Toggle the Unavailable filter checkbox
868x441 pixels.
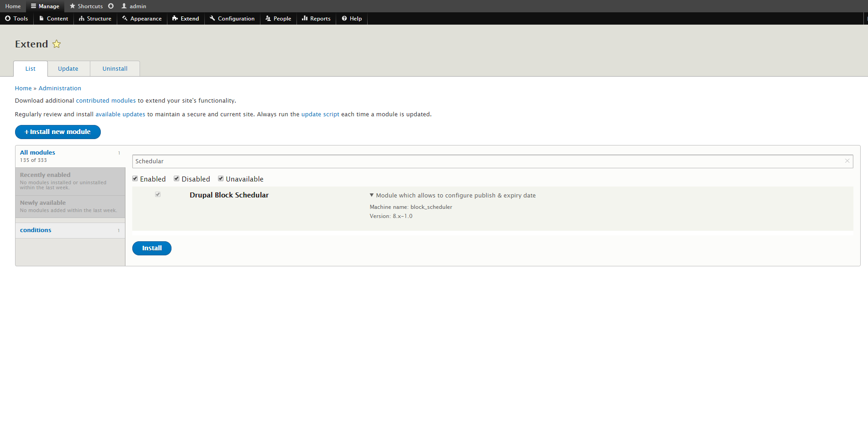click(221, 179)
